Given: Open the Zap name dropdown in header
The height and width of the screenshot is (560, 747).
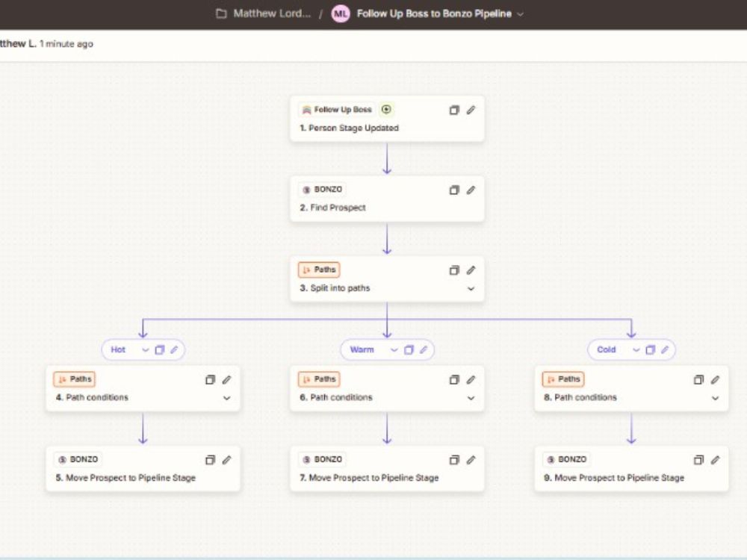Looking at the screenshot, I should [x=520, y=13].
